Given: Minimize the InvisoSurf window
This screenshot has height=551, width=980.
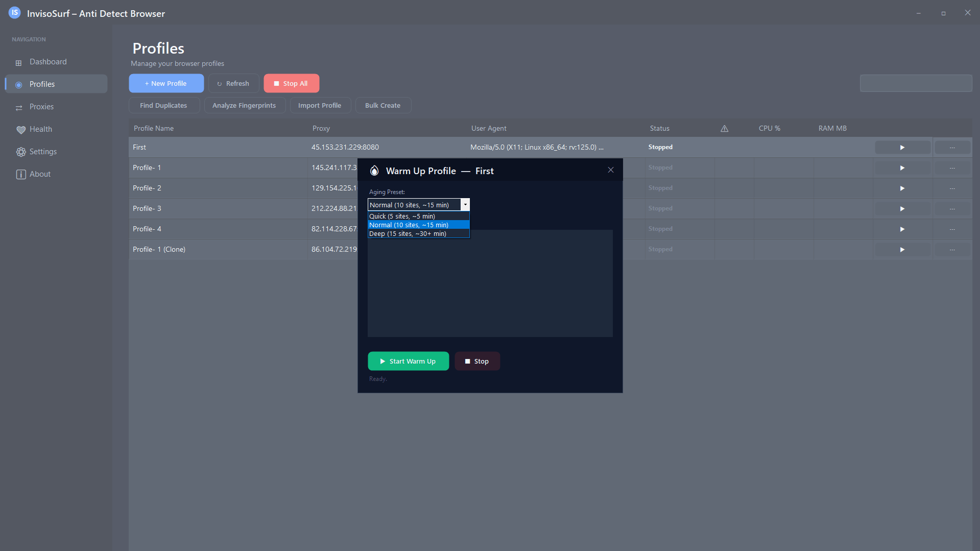Looking at the screenshot, I should click(918, 13).
